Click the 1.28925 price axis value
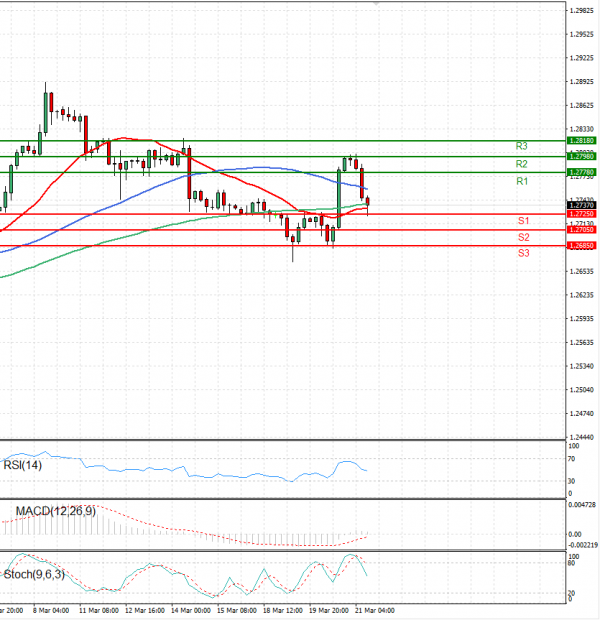Screen dimensions: 600x620 pos(581,82)
